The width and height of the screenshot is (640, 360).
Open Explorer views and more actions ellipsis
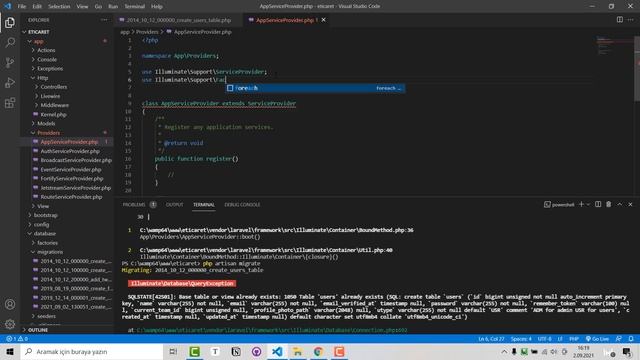pos(104,20)
